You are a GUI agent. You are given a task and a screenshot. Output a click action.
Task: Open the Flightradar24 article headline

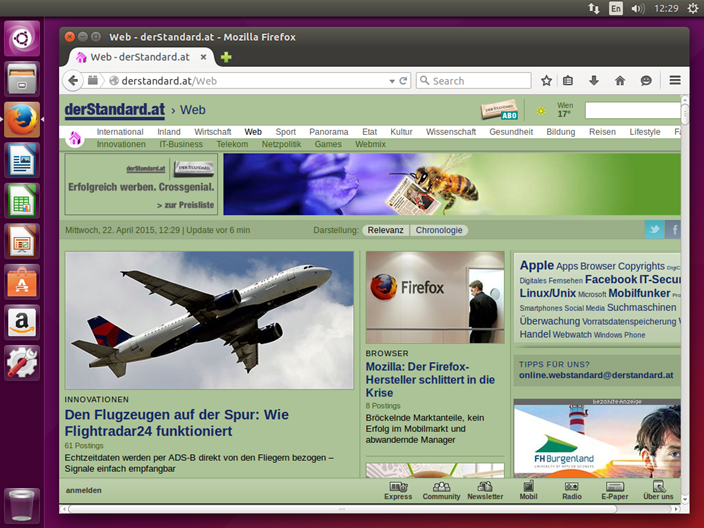[x=176, y=423]
